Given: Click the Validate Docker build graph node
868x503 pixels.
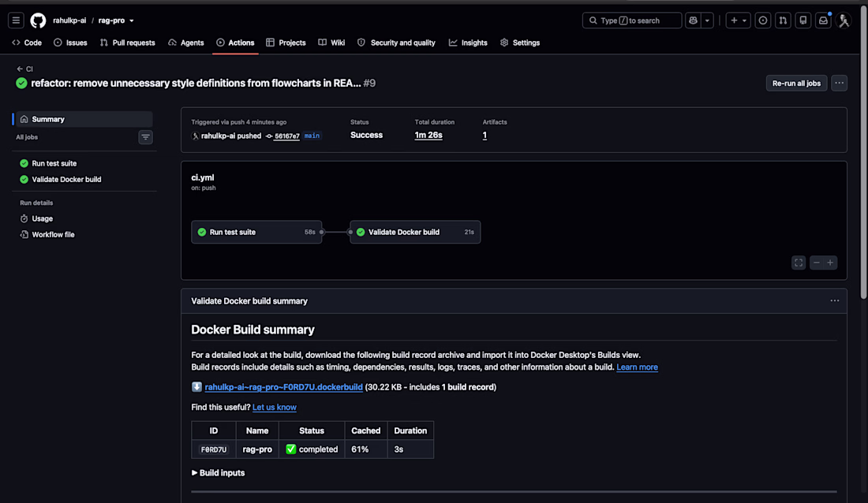Looking at the screenshot, I should 415,232.
